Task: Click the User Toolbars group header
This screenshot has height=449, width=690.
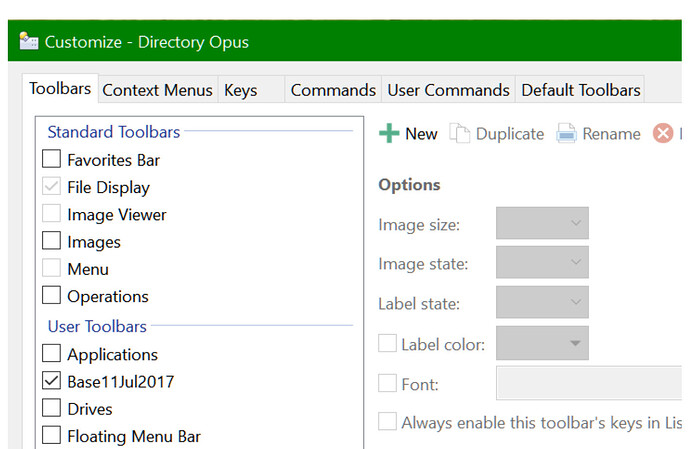Action: tap(97, 326)
